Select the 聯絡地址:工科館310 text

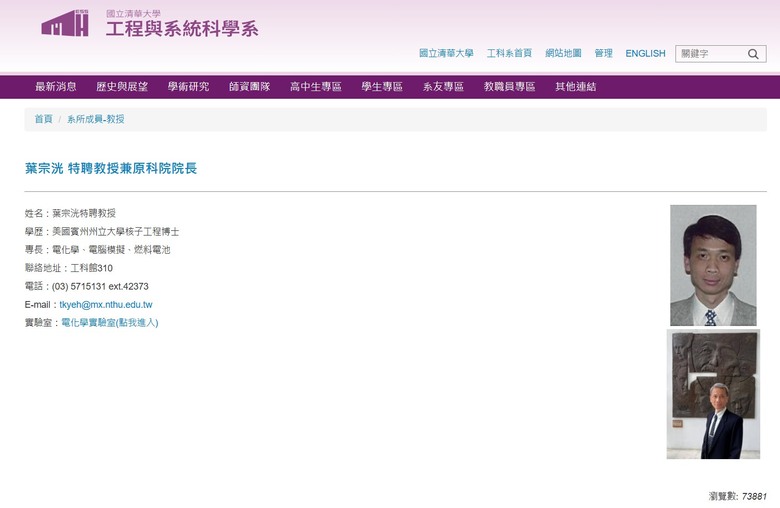[69, 268]
